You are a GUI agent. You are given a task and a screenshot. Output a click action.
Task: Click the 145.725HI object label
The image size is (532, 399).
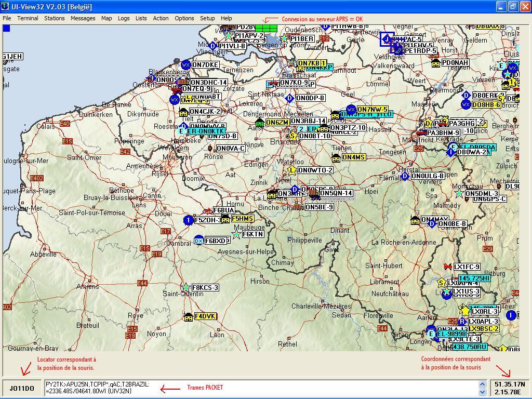point(474,278)
